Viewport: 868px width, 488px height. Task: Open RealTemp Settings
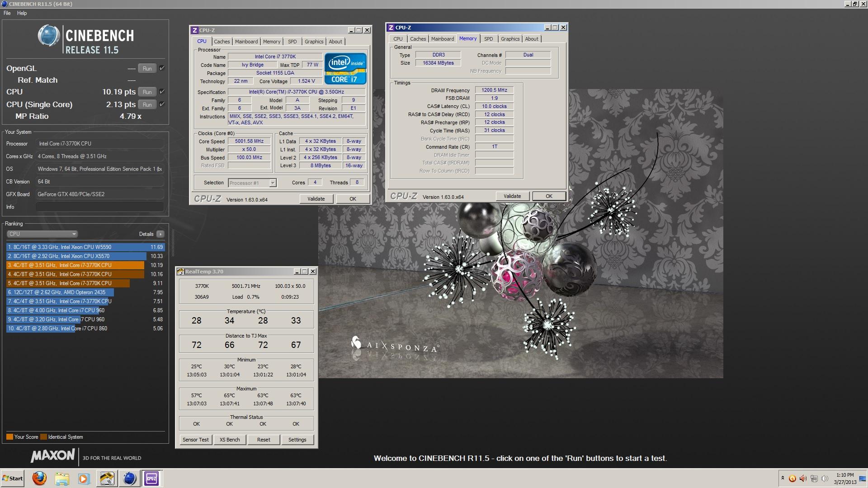point(297,440)
